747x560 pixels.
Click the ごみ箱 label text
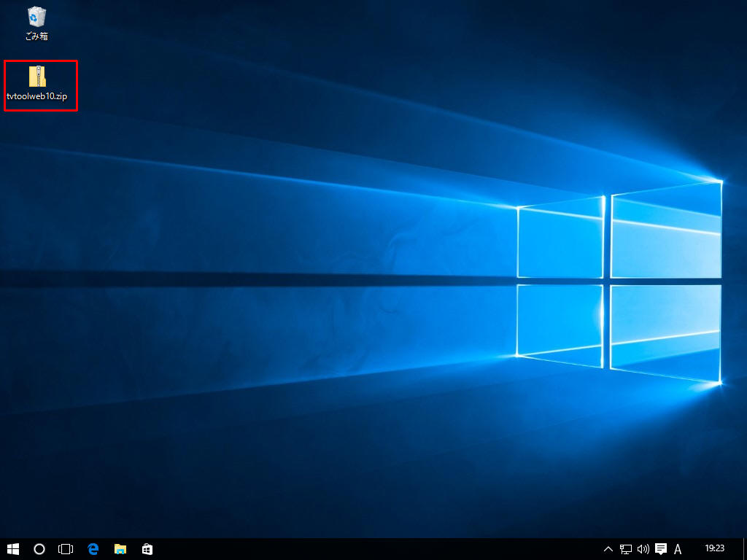click(x=36, y=36)
